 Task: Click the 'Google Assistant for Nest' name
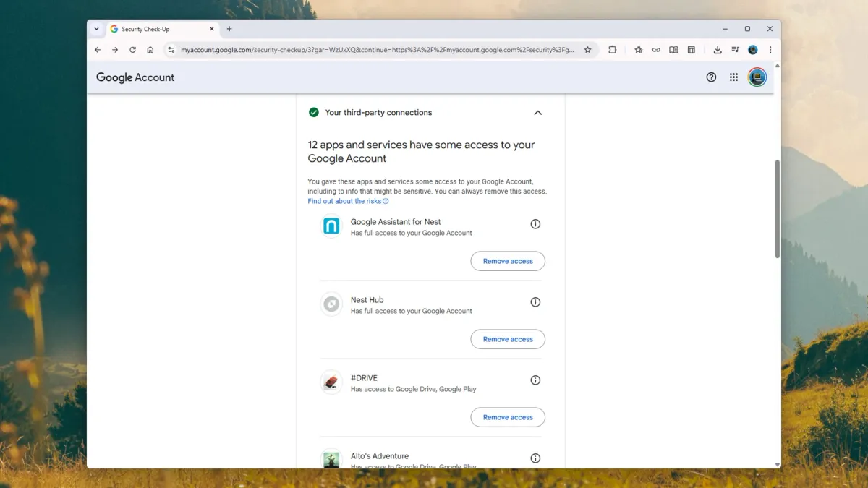[x=396, y=222]
